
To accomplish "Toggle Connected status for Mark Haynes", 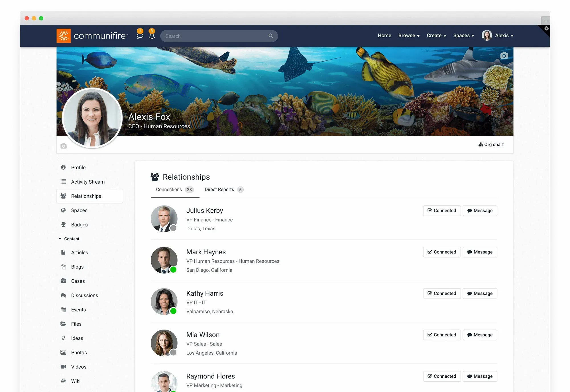I will coord(442,252).
